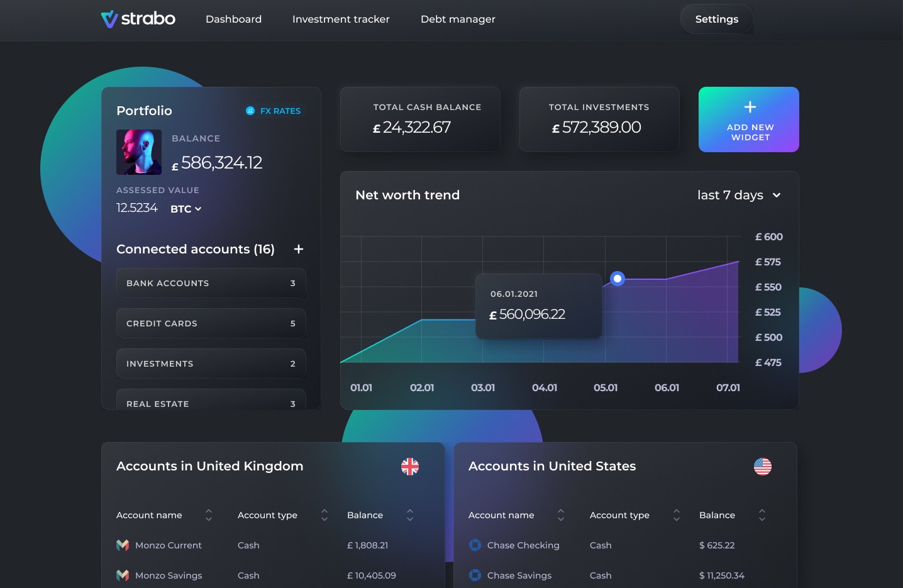Click the Monzo Savings account icon
The height and width of the screenshot is (588, 903).
(x=123, y=575)
